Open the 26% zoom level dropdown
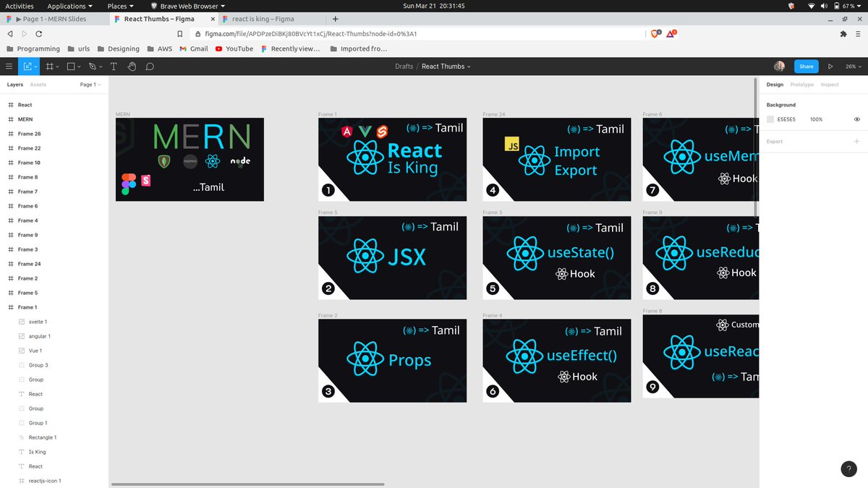 [x=853, y=67]
